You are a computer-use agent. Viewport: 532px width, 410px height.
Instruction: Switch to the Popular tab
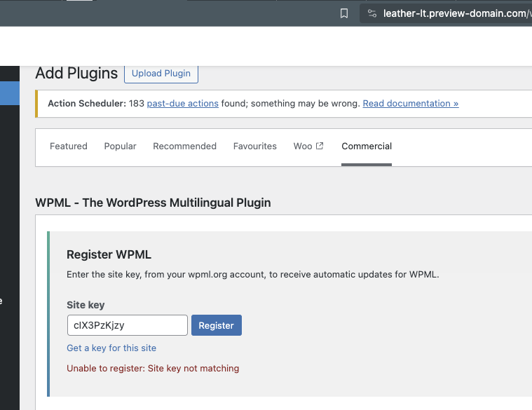point(120,146)
